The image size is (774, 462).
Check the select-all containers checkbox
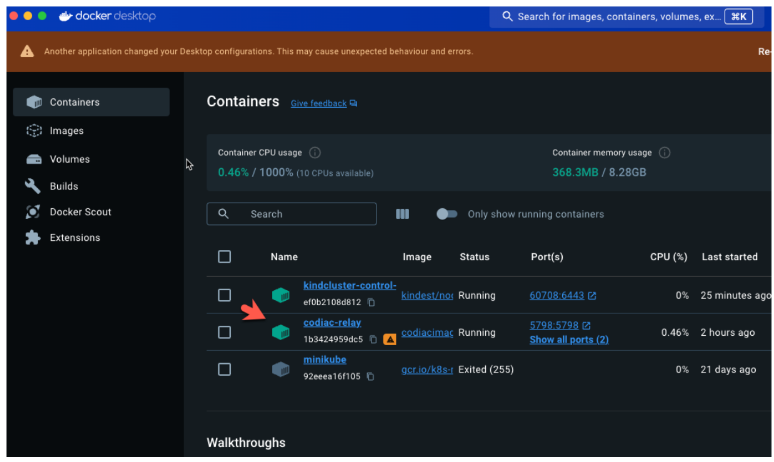(224, 257)
